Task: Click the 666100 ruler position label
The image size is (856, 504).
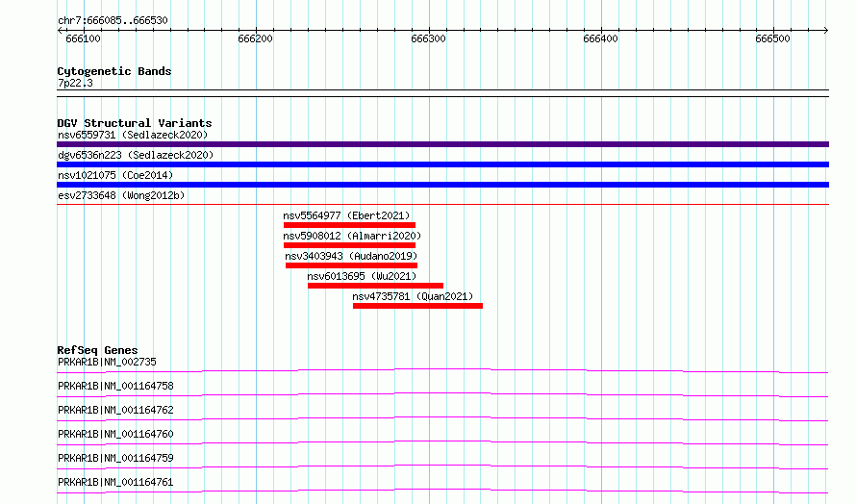Action: point(83,38)
